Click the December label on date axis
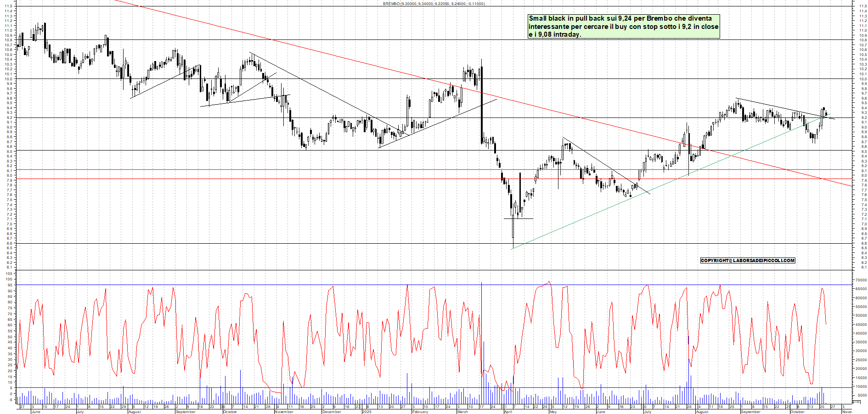 point(331,412)
